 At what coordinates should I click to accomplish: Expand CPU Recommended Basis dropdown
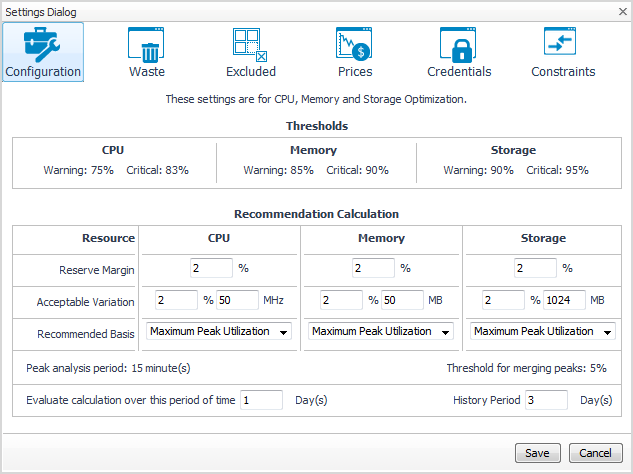(x=219, y=332)
